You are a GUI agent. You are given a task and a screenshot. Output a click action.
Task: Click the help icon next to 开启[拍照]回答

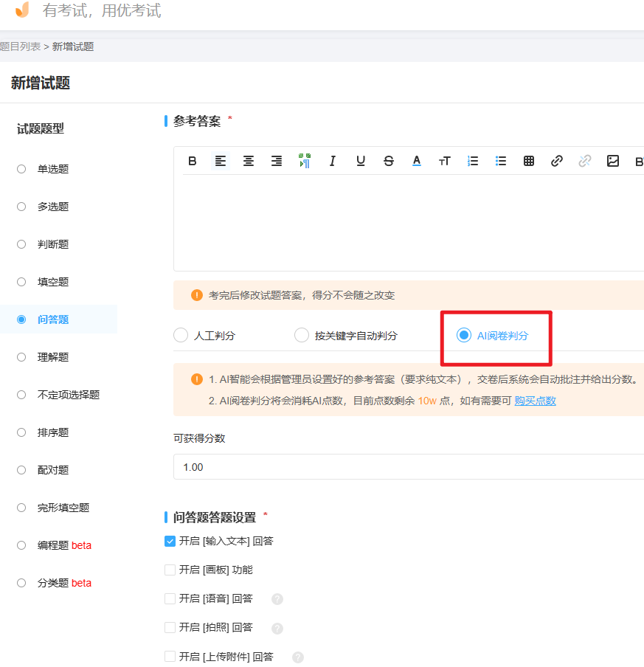coord(278,627)
